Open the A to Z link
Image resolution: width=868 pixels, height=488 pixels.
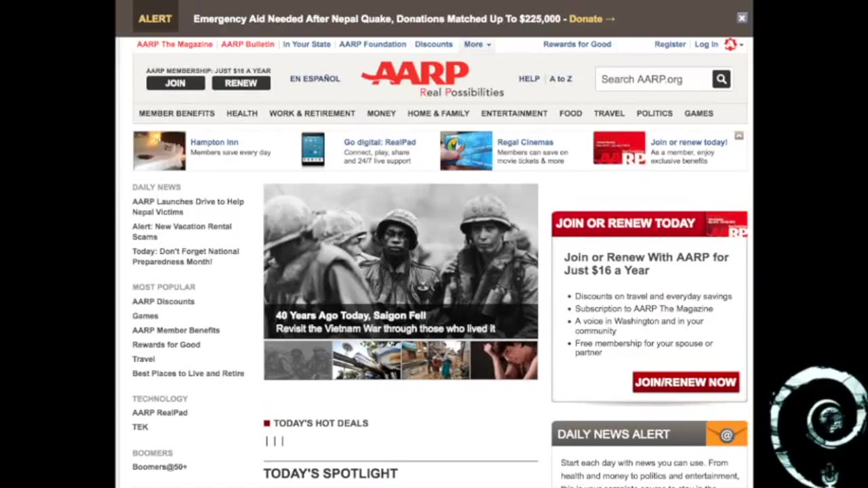pyautogui.click(x=561, y=79)
